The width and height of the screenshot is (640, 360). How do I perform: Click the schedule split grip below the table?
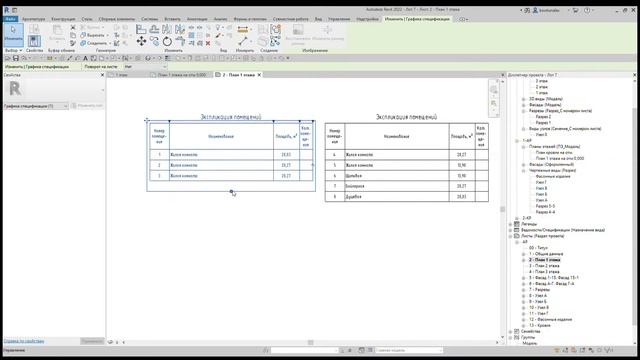pos(231,191)
